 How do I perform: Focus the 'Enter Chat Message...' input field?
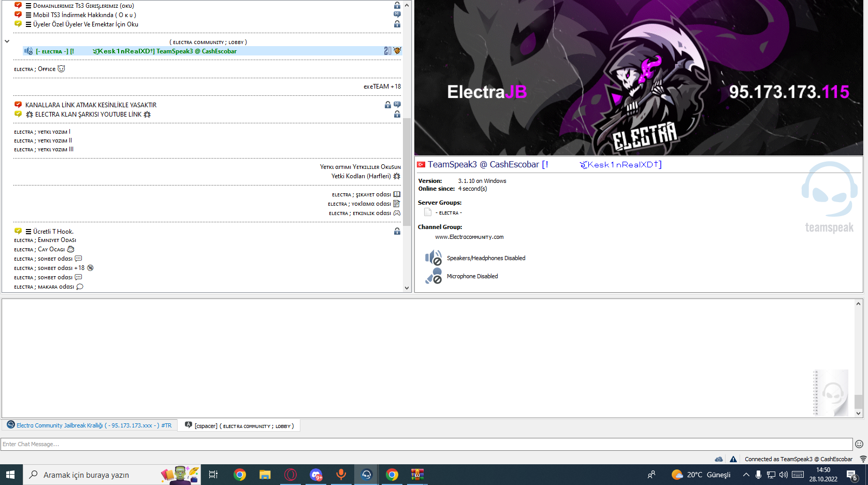(427, 444)
